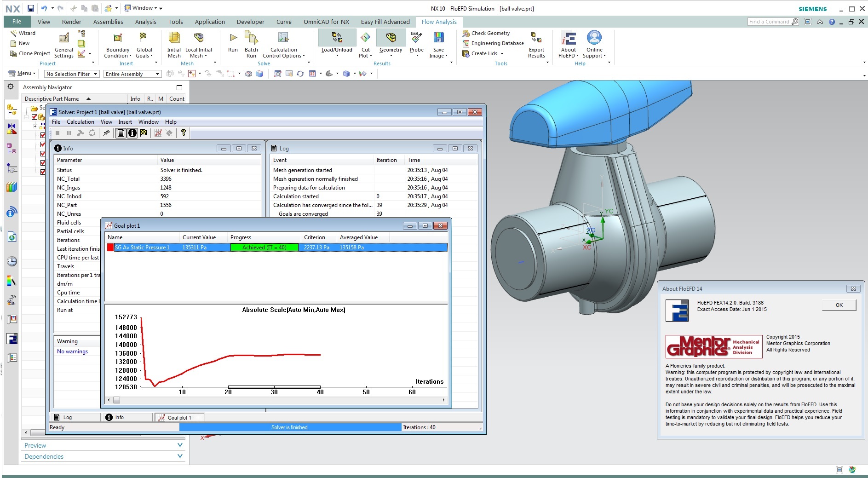
Task: Sort by Descriptive Part Name column header
Action: pyautogui.click(x=75, y=99)
